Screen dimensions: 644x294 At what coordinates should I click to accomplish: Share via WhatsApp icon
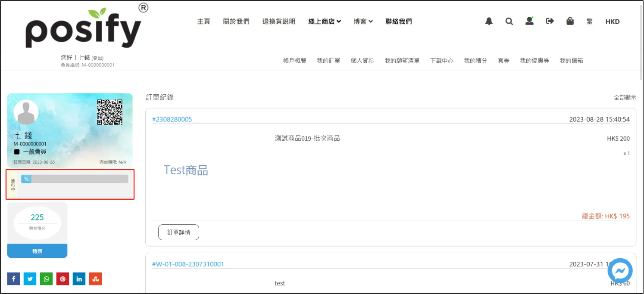coord(46,279)
